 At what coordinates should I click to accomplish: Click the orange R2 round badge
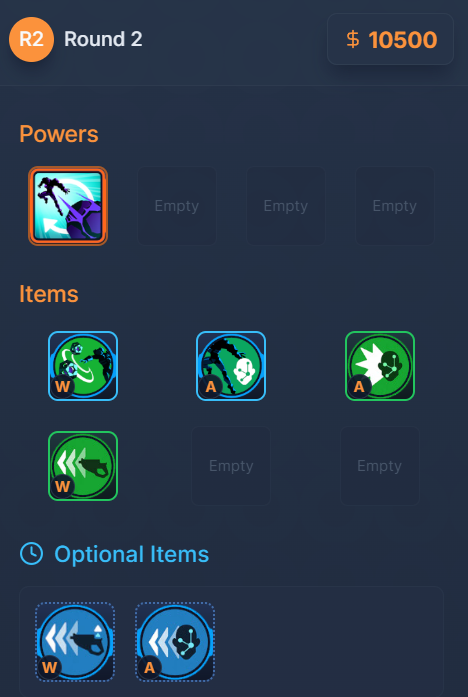[32, 39]
